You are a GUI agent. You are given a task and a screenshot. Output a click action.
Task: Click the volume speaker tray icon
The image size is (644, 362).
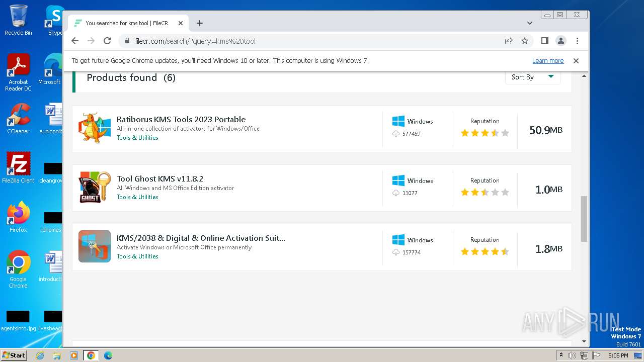point(572,355)
